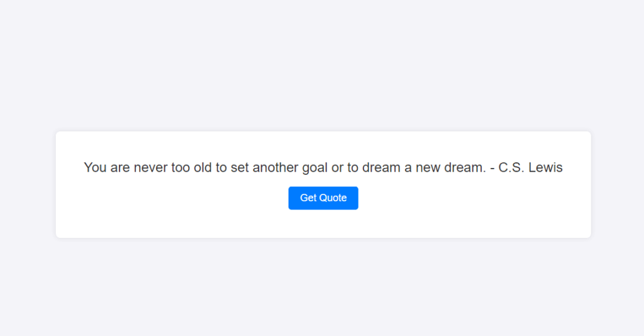Click the word "too" in the quote
644x336 pixels.
point(181,168)
